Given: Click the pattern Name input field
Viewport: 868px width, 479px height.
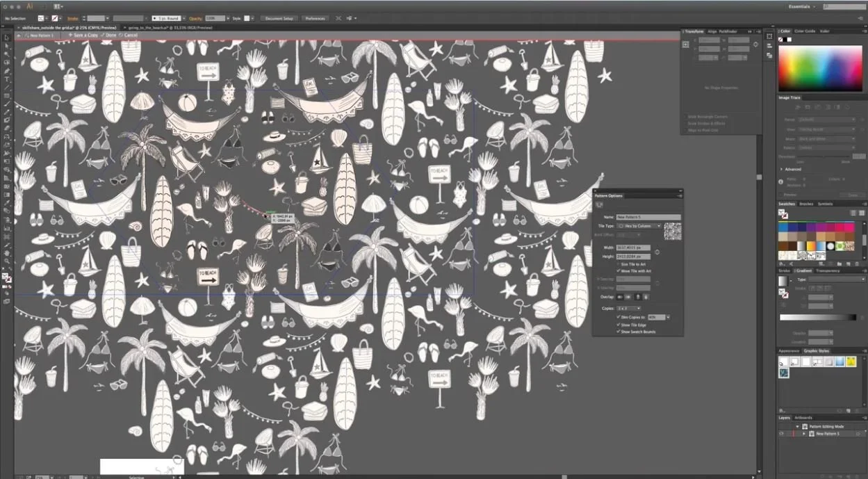Looking at the screenshot, I should pos(648,217).
